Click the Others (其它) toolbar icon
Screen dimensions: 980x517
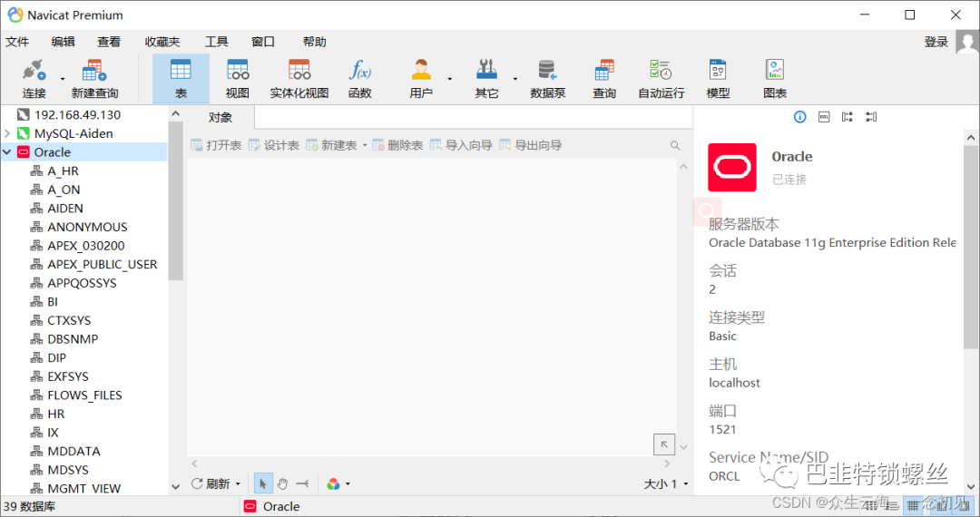tap(486, 79)
